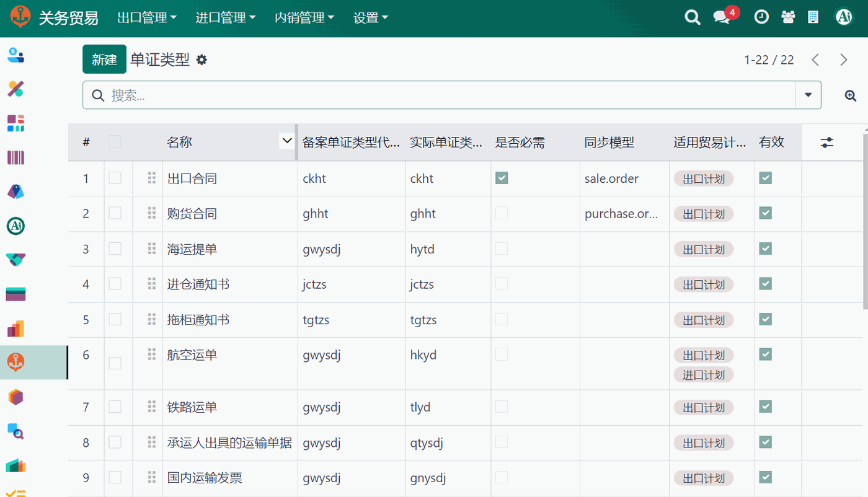Screen dimensions: 868x497
Task: Open the sidebar app with crossed pencil icon
Action: click(15, 89)
